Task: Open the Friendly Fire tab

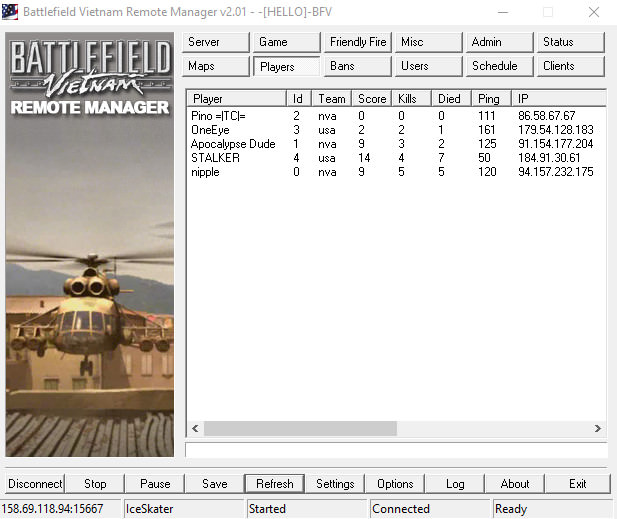Action: (357, 42)
